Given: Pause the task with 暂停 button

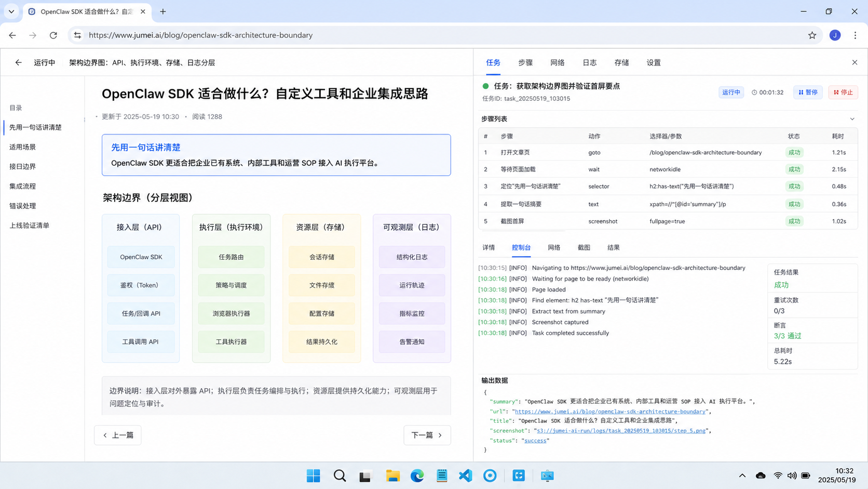Looking at the screenshot, I should coord(808,92).
